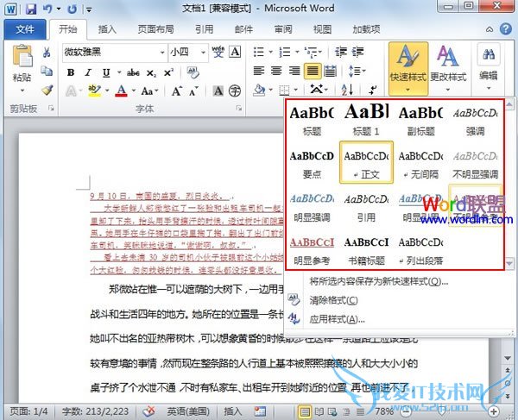Screen dimensions: 518x420
Task: Click the Save icon in the title bar
Action: click(x=30, y=9)
